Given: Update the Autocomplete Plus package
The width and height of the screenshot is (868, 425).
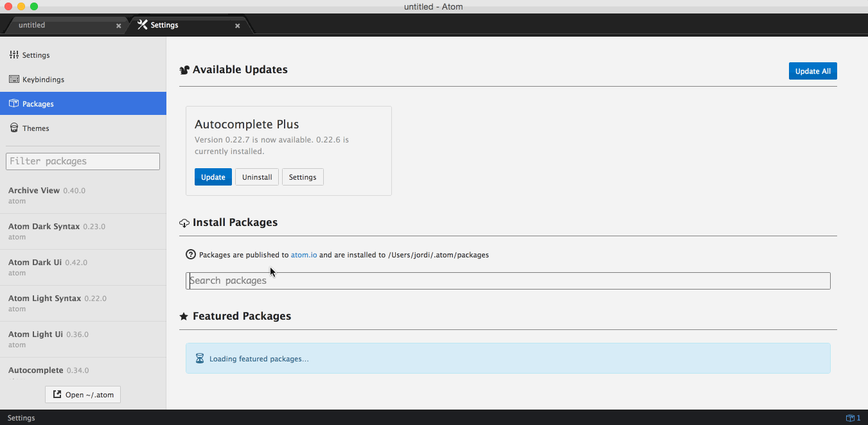Looking at the screenshot, I should click(213, 177).
